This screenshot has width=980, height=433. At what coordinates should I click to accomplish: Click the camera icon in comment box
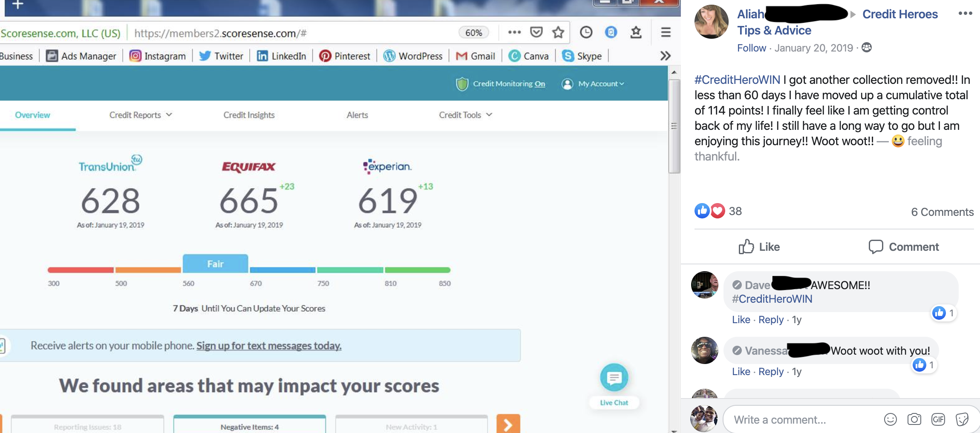pos(914,419)
